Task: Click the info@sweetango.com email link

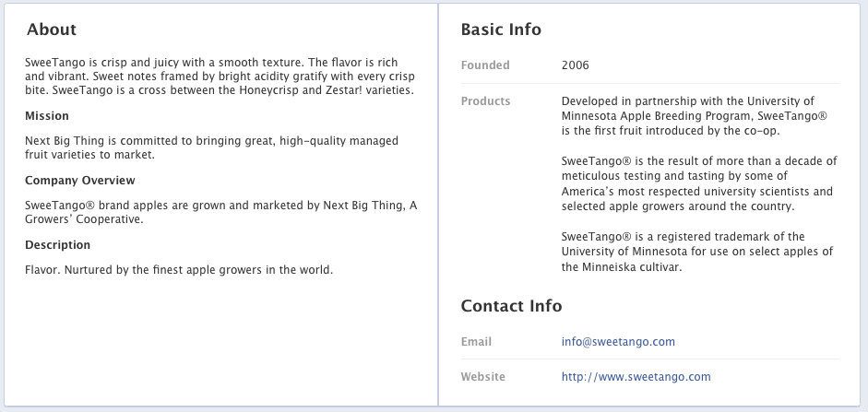Action: point(618,342)
